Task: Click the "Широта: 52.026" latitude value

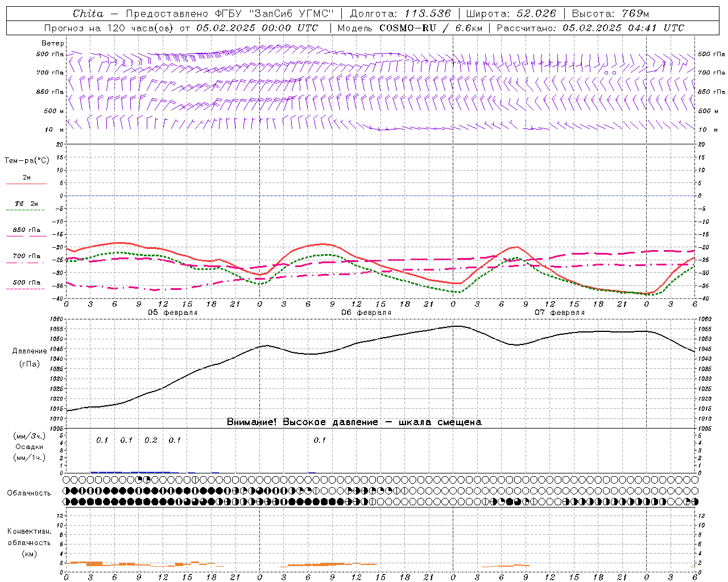Action: click(x=511, y=14)
